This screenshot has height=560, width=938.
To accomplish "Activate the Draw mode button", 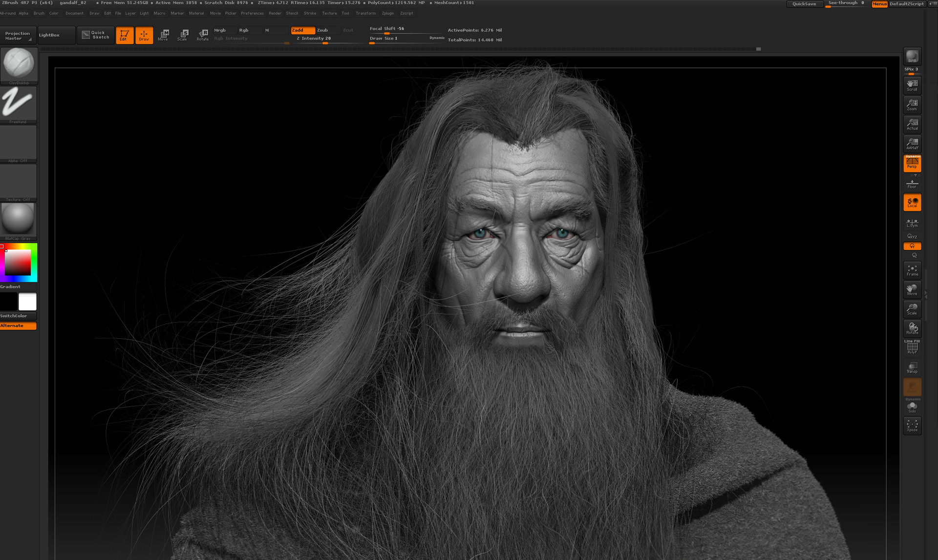I will (x=144, y=35).
